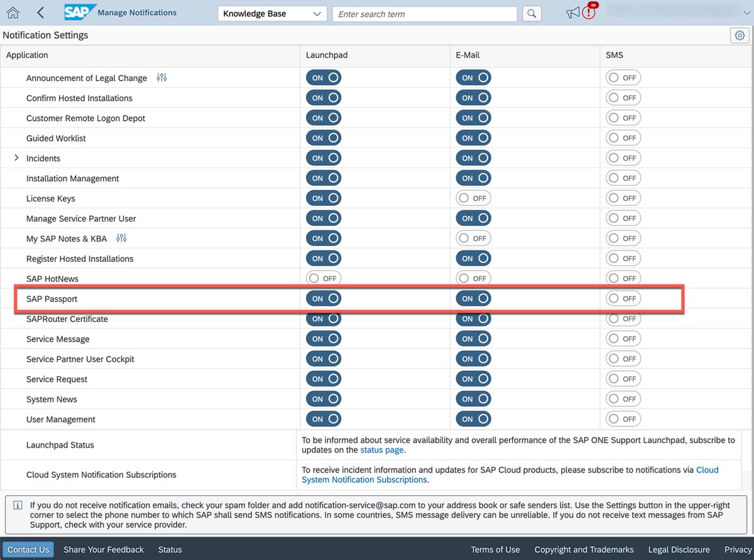Toggle Launchpad for SAPRouter Certificate

click(x=324, y=319)
